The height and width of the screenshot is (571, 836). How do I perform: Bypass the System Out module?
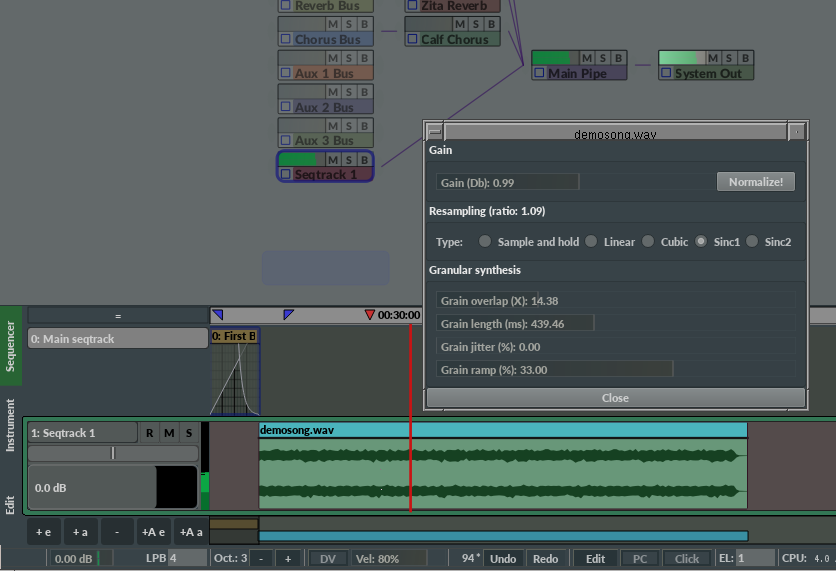point(745,58)
